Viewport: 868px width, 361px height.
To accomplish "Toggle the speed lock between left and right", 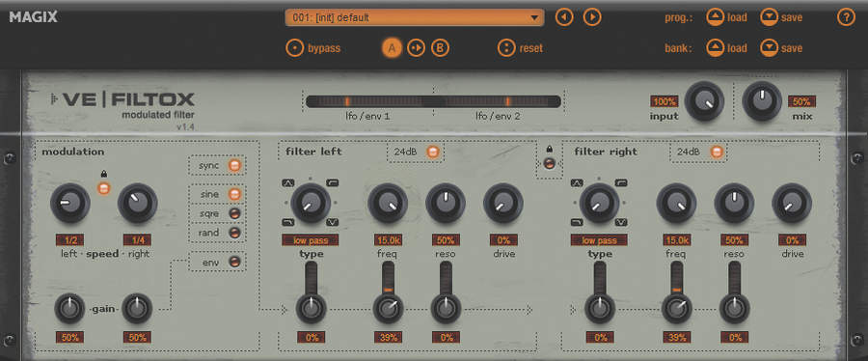I will point(103,188).
